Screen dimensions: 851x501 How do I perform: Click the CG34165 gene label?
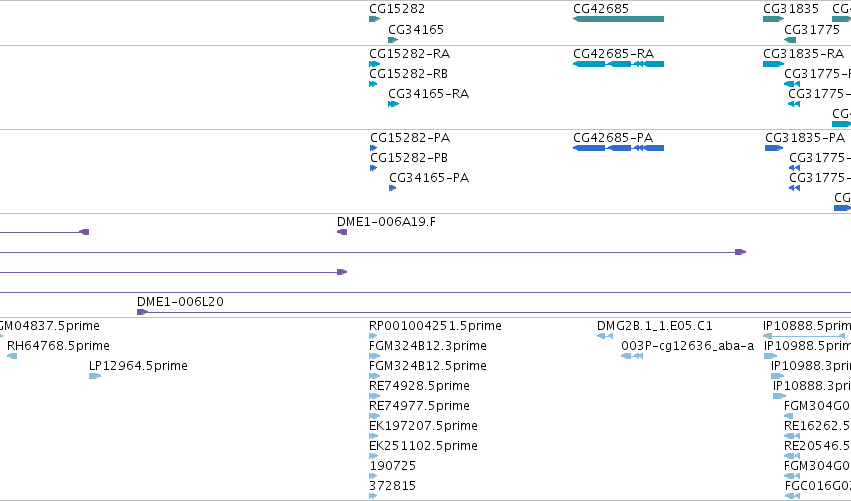(416, 30)
